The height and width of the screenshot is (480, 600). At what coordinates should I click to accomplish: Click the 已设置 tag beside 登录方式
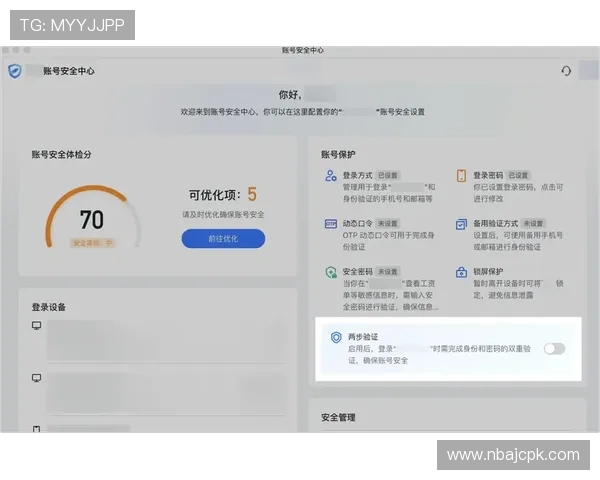coord(388,176)
